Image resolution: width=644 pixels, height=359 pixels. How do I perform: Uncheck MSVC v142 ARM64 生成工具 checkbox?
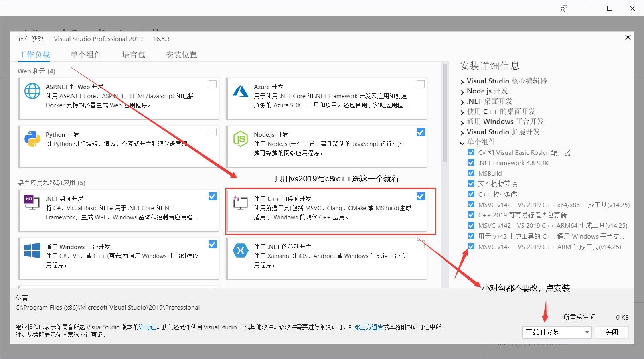pyautogui.click(x=471, y=225)
